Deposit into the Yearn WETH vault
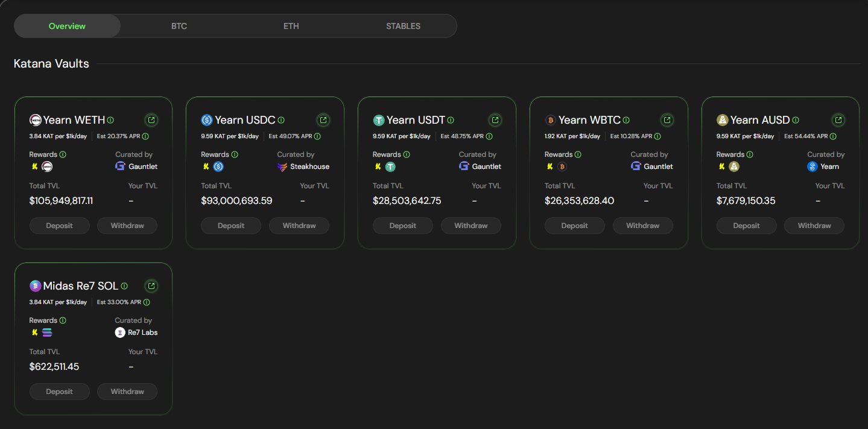 click(x=59, y=226)
